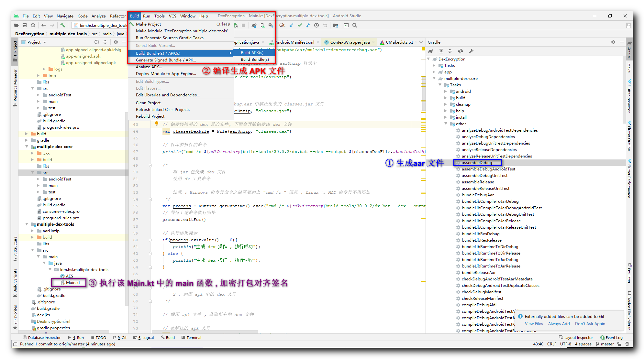The image size is (644, 359).
Task: Click Always Add link in notification
Action: click(559, 324)
